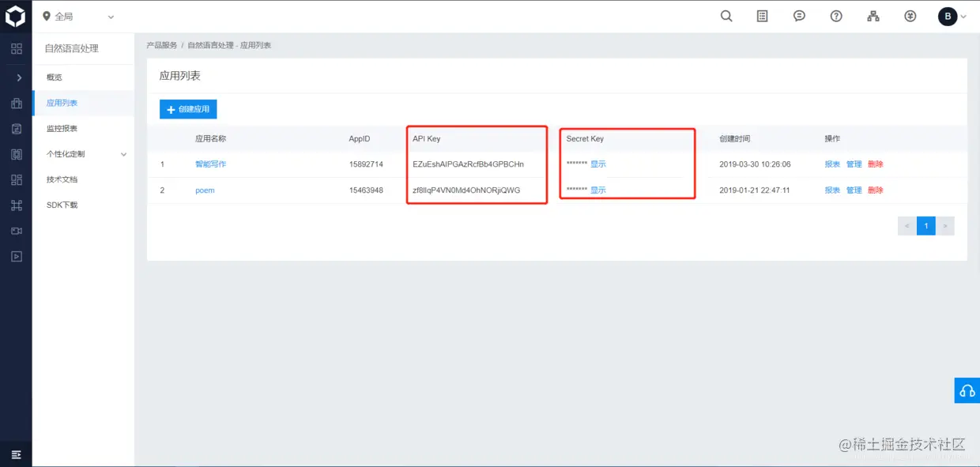Image resolution: width=980 pixels, height=467 pixels.
Task: Click the location pin icon next to 全局
Action: [47, 17]
